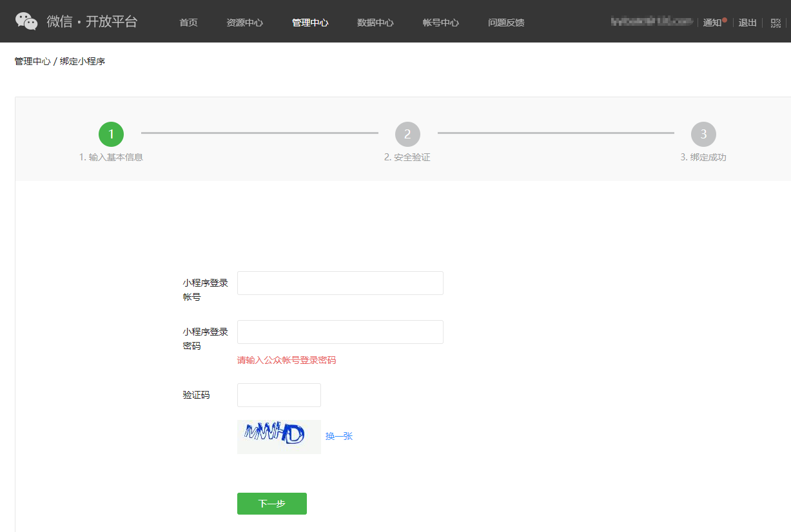Refresh captcha via 换一张 link
This screenshot has width=791, height=532.
[339, 436]
